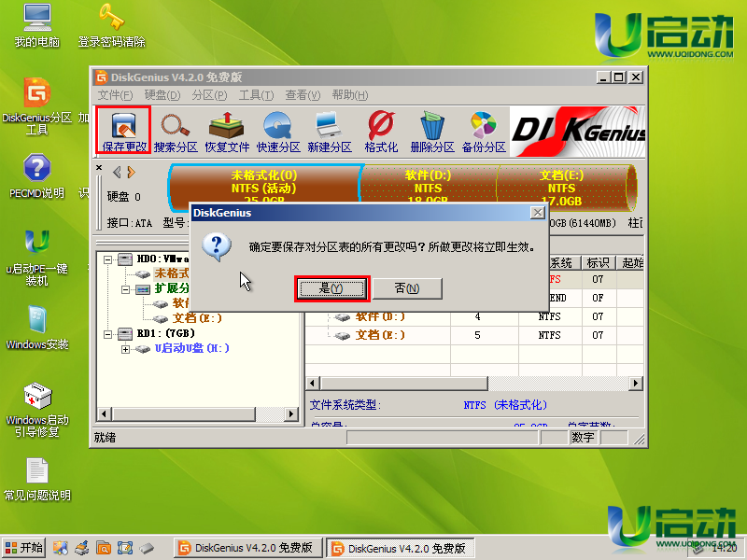747x560 pixels.
Task: Expand the U启动U盘 (H:) tree node
Action: click(x=125, y=349)
